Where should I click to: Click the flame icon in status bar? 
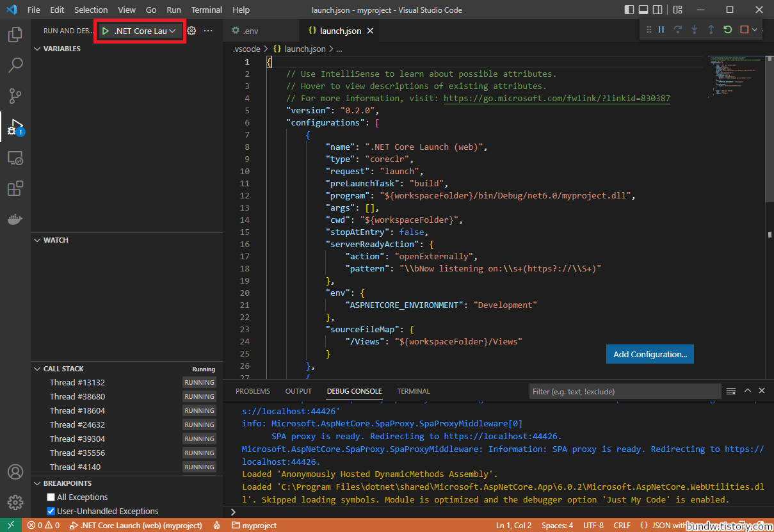point(217,525)
